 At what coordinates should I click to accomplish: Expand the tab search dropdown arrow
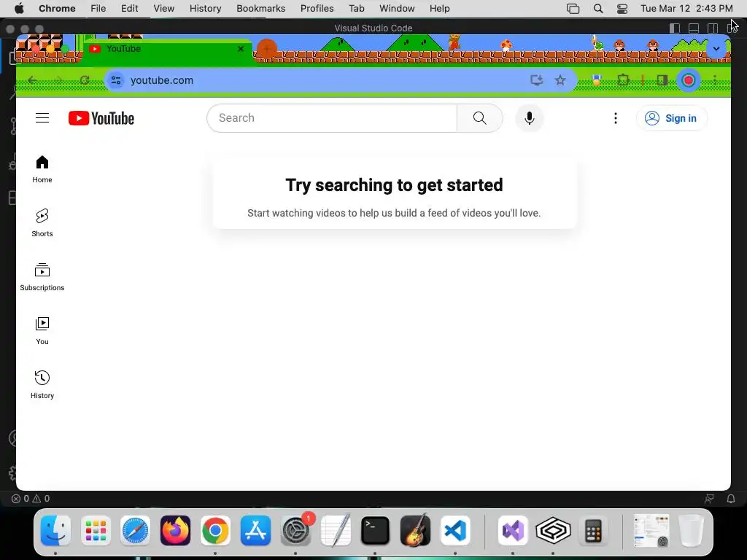tap(716, 49)
